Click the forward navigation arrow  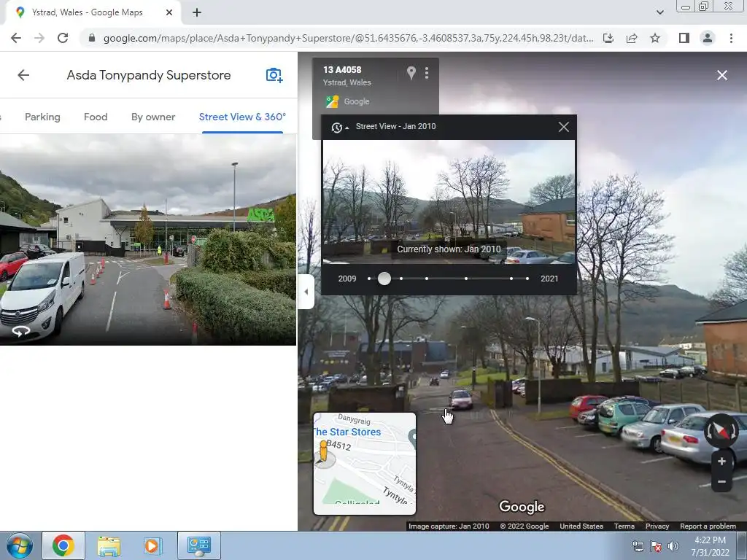pyautogui.click(x=39, y=38)
